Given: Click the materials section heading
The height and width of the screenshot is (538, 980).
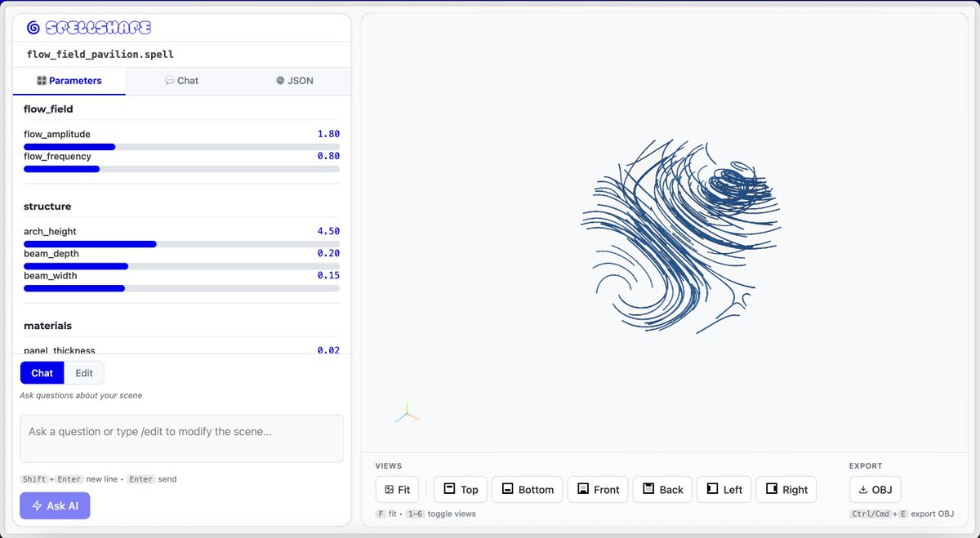Looking at the screenshot, I should point(47,326).
